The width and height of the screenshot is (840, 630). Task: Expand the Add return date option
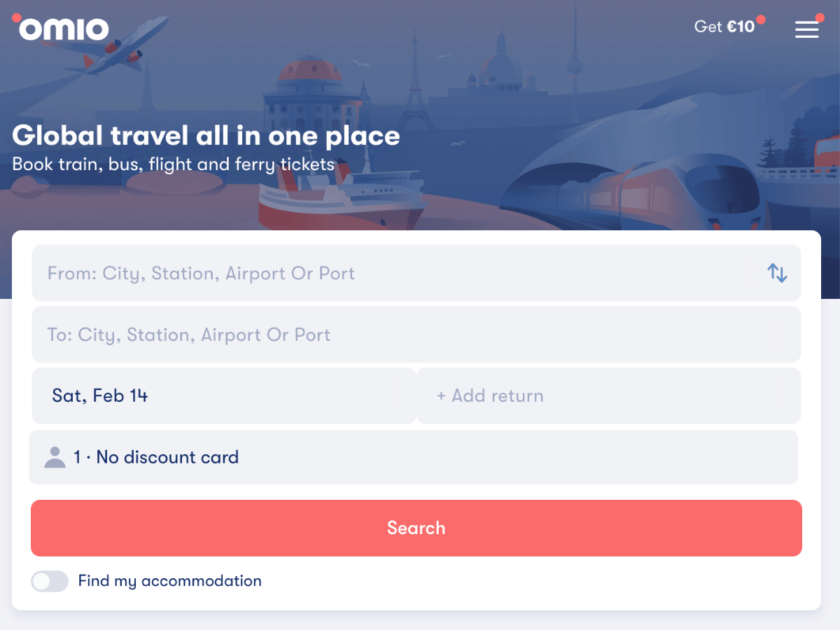click(608, 395)
